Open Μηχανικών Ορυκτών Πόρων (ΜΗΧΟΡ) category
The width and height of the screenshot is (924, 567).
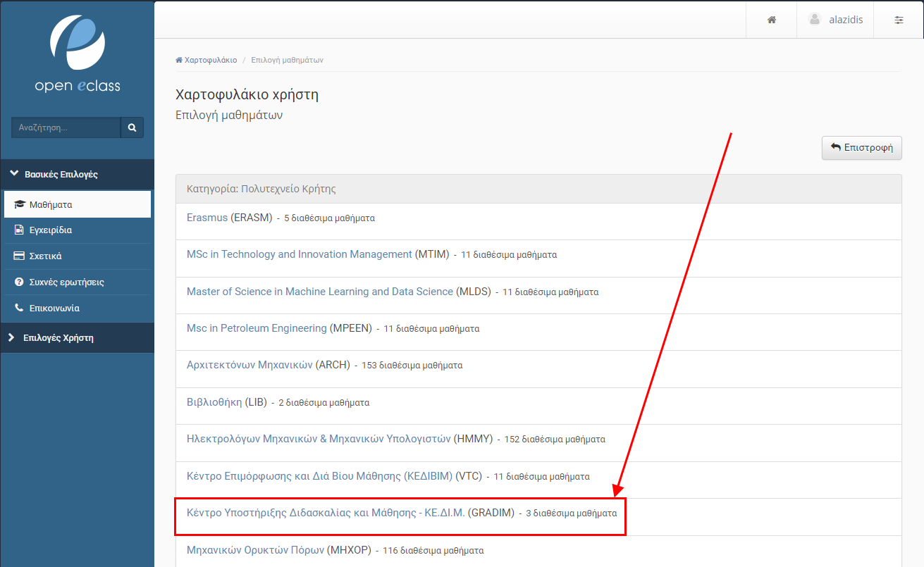pyautogui.click(x=255, y=550)
